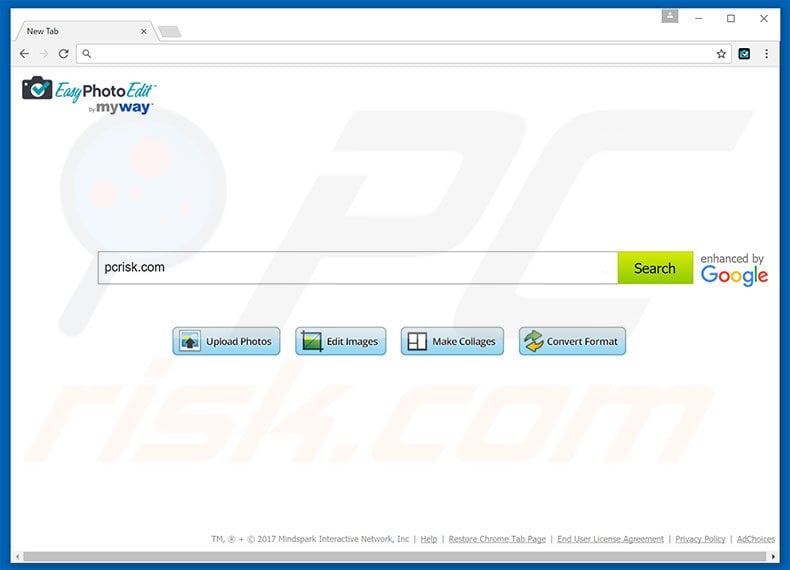Click the horizontal scrollbar track
This screenshot has width=790, height=570.
pyautogui.click(x=394, y=556)
